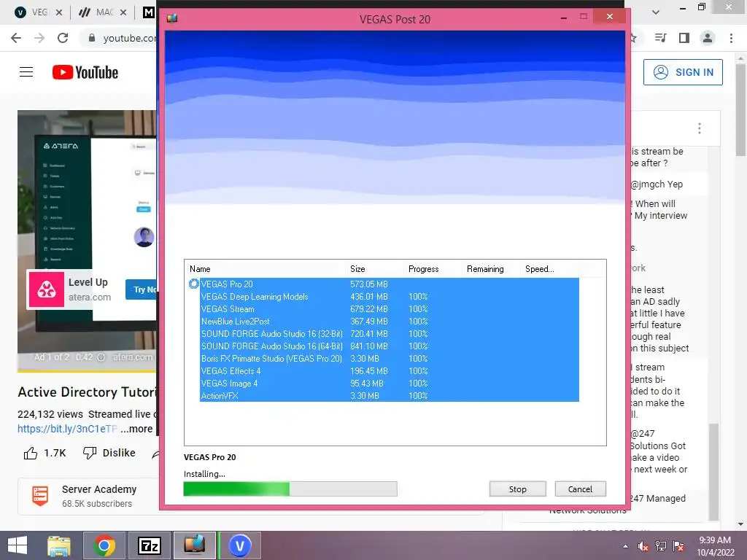Click the ad info icon beside 0:42

point(101,357)
